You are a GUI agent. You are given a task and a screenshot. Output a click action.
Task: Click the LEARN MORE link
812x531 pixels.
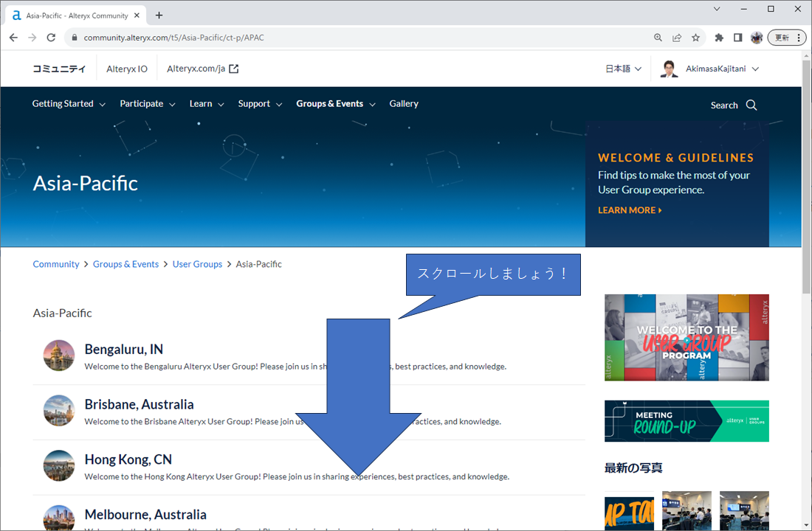(630, 210)
